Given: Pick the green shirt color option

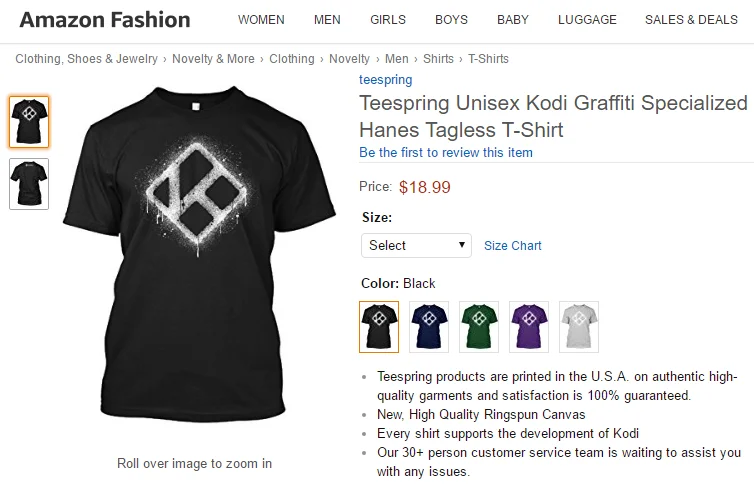Looking at the screenshot, I should point(479,327).
